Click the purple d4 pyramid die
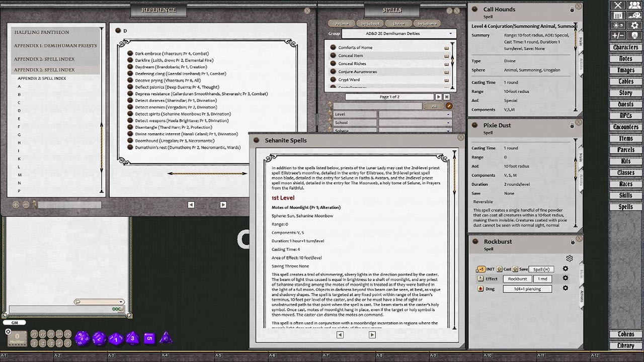Screen dimensions: 644x362 pyautogui.click(x=166, y=337)
